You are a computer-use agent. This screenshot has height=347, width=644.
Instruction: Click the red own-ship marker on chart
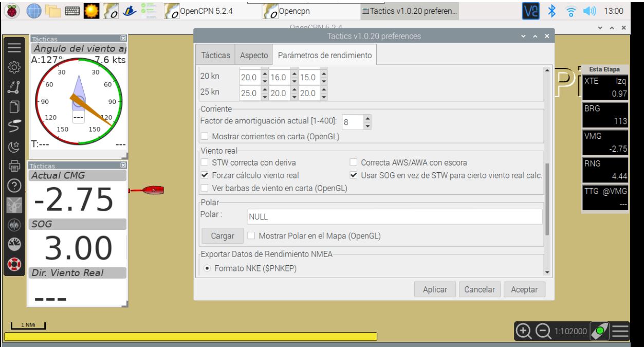point(154,190)
